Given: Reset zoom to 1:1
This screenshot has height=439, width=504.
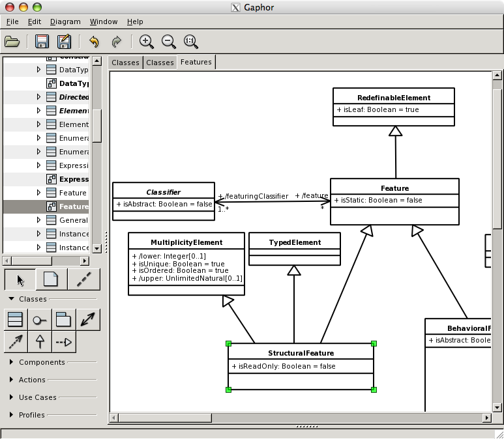Looking at the screenshot, I should point(190,42).
